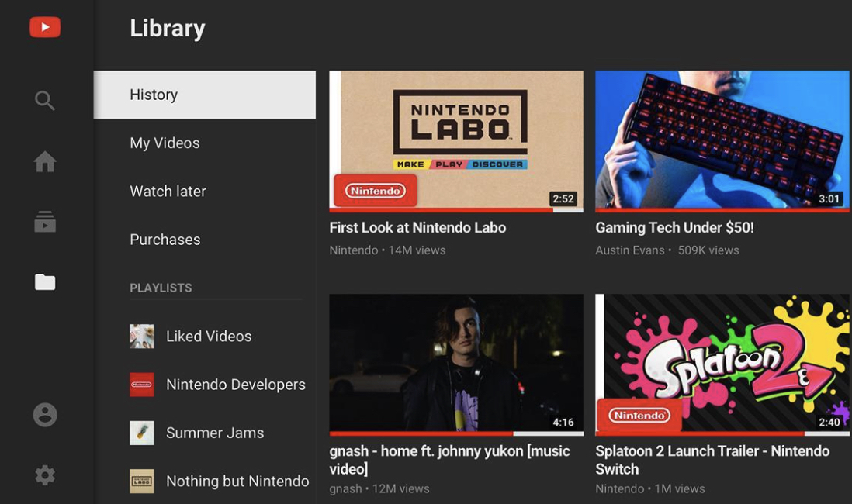The height and width of the screenshot is (504, 852).
Task: Click 'Nintendo • 1M views' text
Action: (x=650, y=488)
